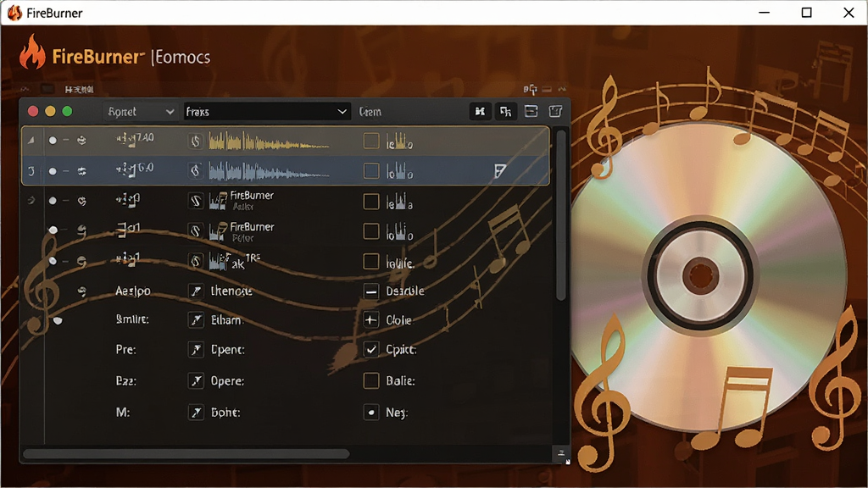The image size is (868, 488).
Task: Click the Smlire label
Action: [x=132, y=319]
